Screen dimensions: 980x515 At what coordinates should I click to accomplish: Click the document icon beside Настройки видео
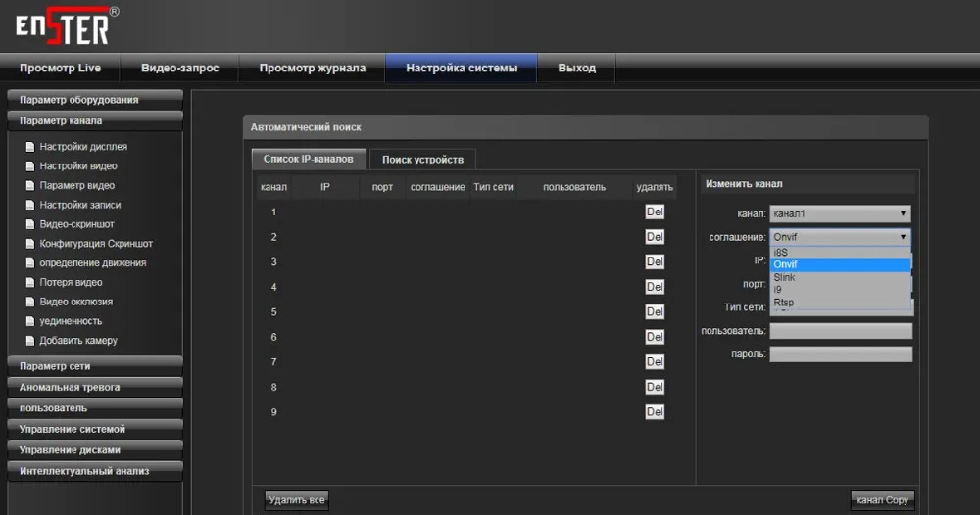30,166
